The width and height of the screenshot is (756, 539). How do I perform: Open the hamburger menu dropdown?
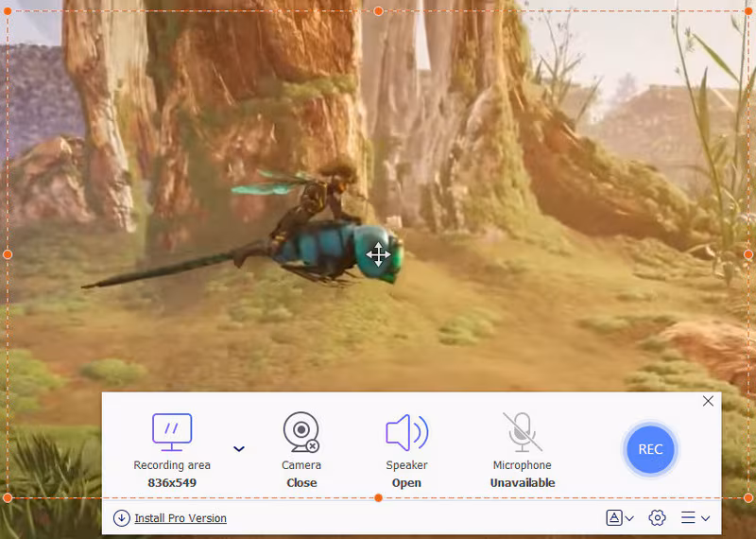(695, 518)
